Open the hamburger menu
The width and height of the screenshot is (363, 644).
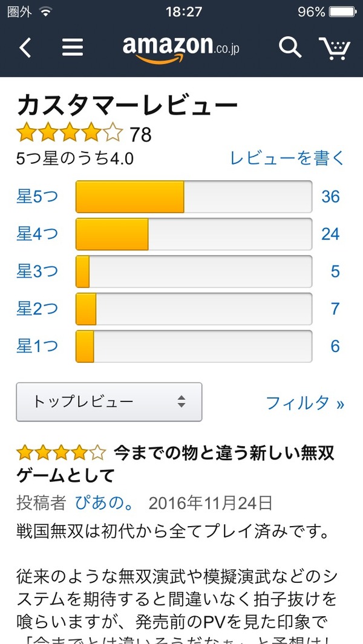tap(73, 48)
